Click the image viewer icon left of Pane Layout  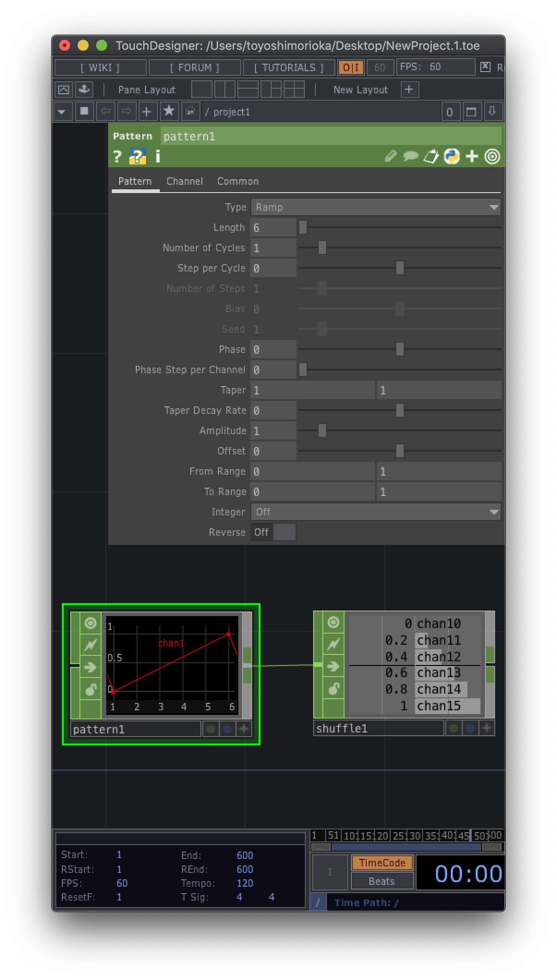[x=64, y=90]
